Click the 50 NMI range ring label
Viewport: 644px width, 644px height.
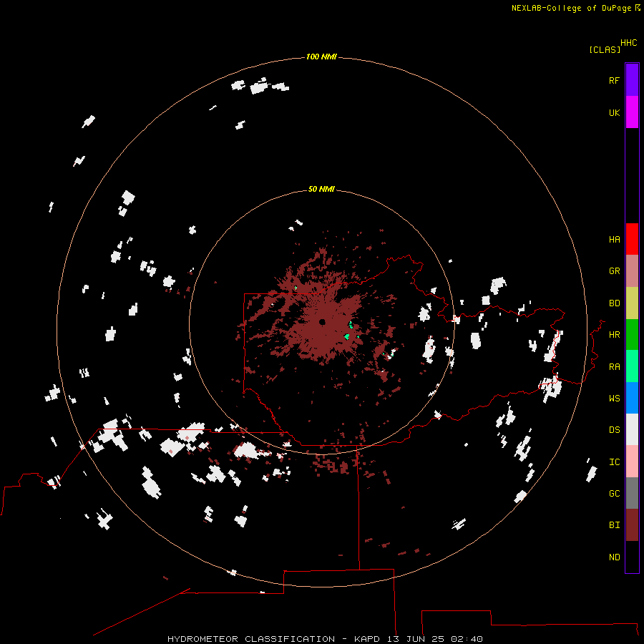(x=321, y=189)
